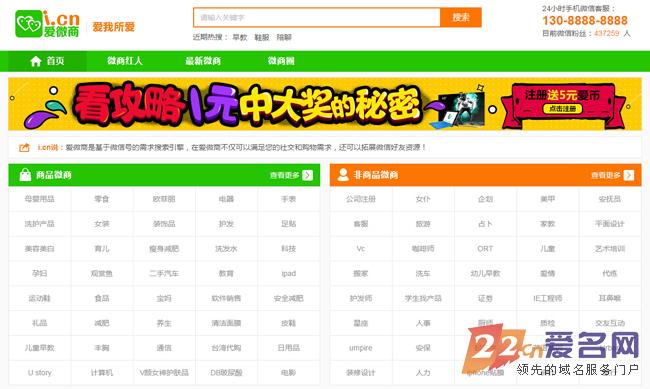Select the 育儿 category cell
The height and width of the screenshot is (389, 650).
(x=102, y=249)
